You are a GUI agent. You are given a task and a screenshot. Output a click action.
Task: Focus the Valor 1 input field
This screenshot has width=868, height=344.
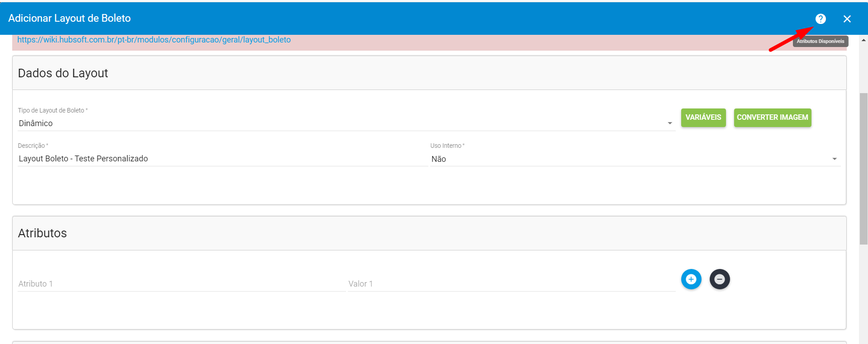click(x=512, y=284)
